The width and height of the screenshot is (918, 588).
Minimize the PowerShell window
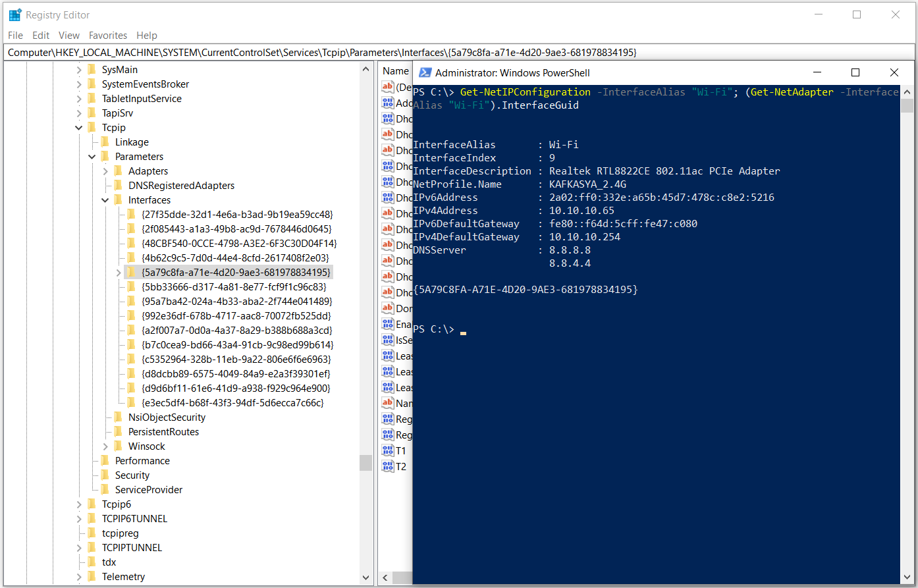point(817,72)
